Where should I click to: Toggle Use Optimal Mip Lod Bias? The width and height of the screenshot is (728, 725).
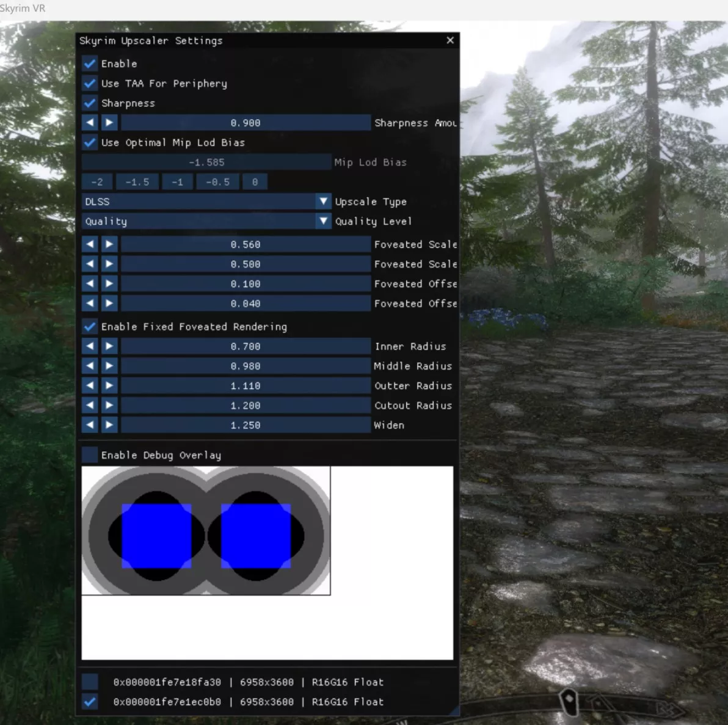pos(90,142)
